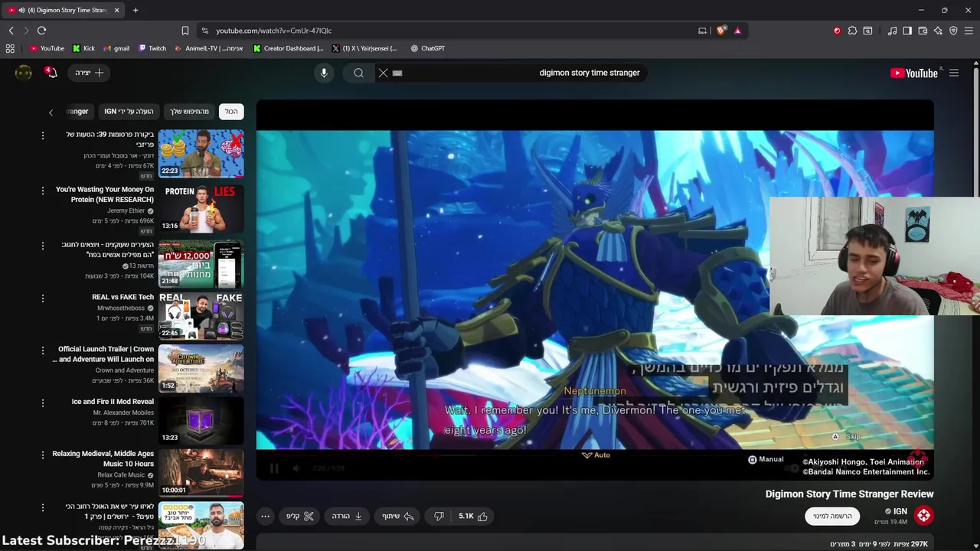
Task: Open YouTube notifications bell
Action: point(51,73)
